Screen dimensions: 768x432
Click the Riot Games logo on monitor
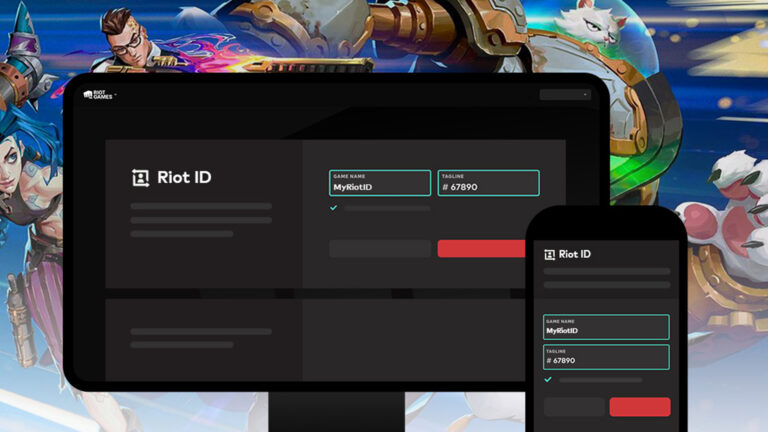click(x=98, y=95)
